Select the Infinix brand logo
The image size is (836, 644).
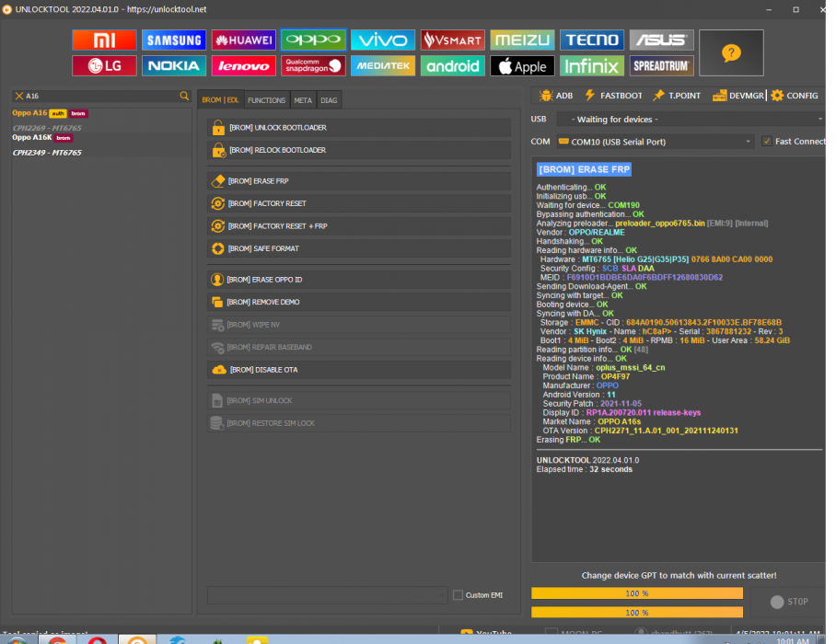(x=592, y=66)
